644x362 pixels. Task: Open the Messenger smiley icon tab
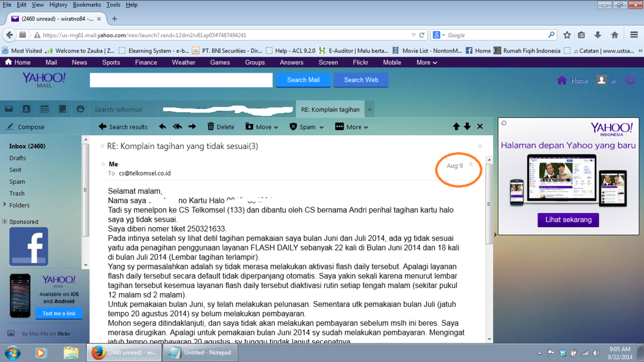pos(80,109)
